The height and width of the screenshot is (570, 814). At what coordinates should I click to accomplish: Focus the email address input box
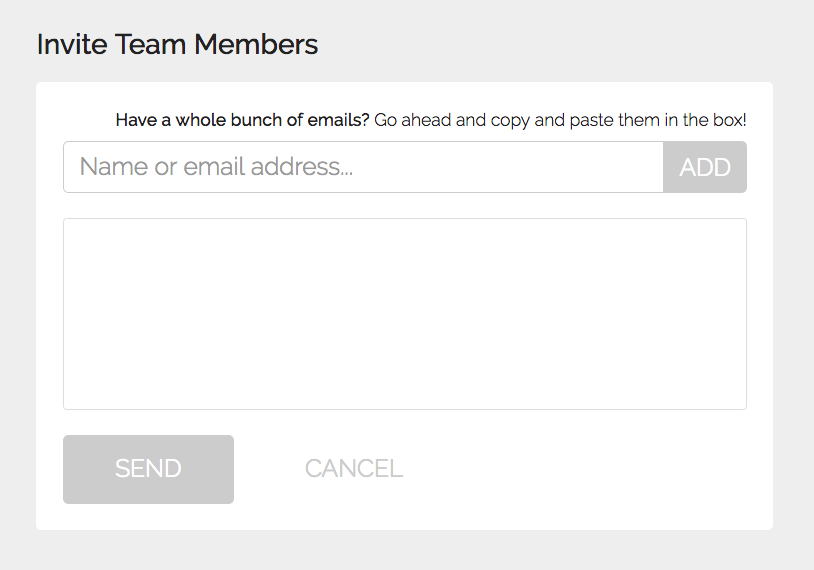tap(362, 167)
